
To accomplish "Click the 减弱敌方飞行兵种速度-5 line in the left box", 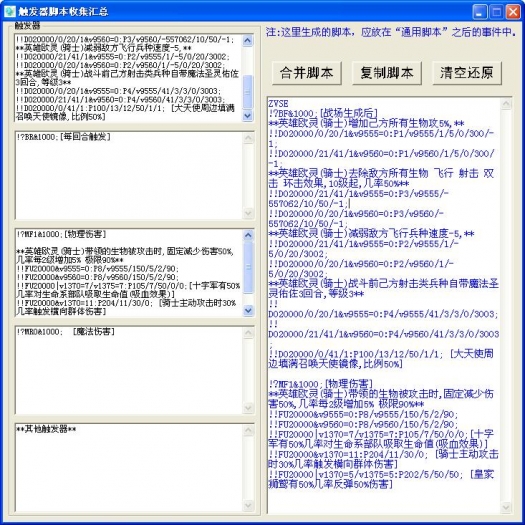I will (x=103, y=48).
